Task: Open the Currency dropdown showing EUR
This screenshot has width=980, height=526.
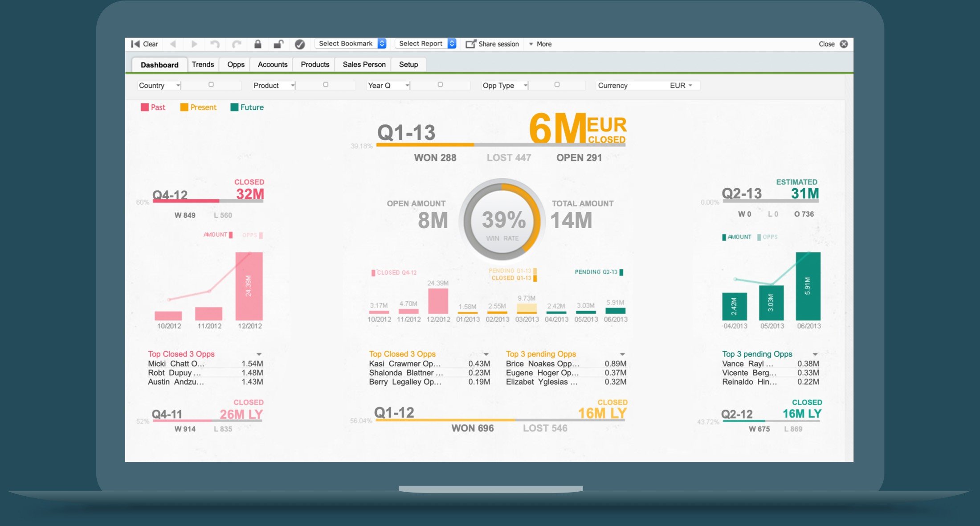Action: click(x=681, y=85)
